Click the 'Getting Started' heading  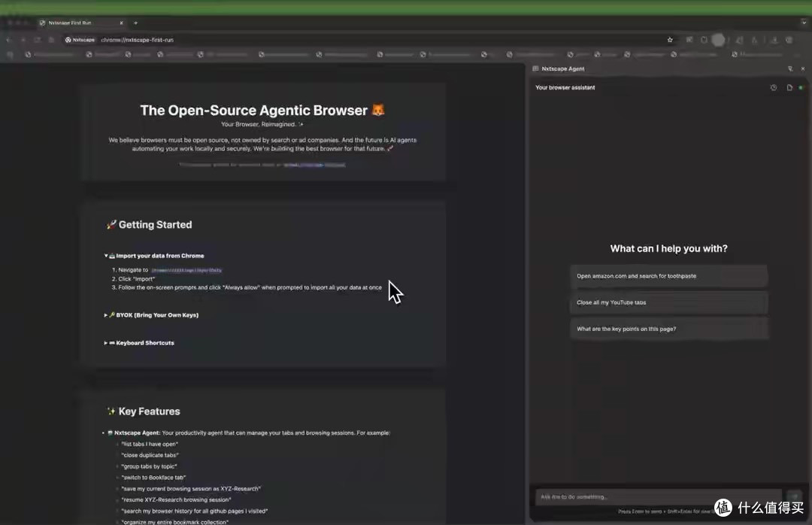click(149, 225)
